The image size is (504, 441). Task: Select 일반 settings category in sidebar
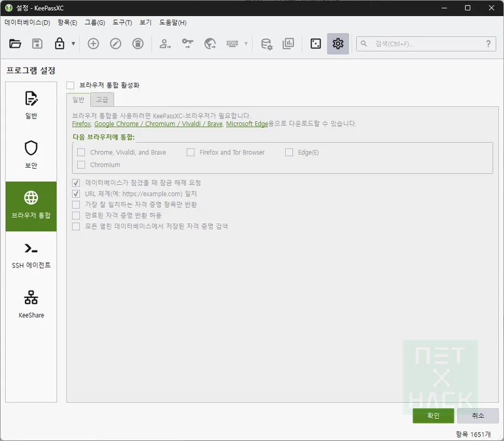tap(31, 105)
